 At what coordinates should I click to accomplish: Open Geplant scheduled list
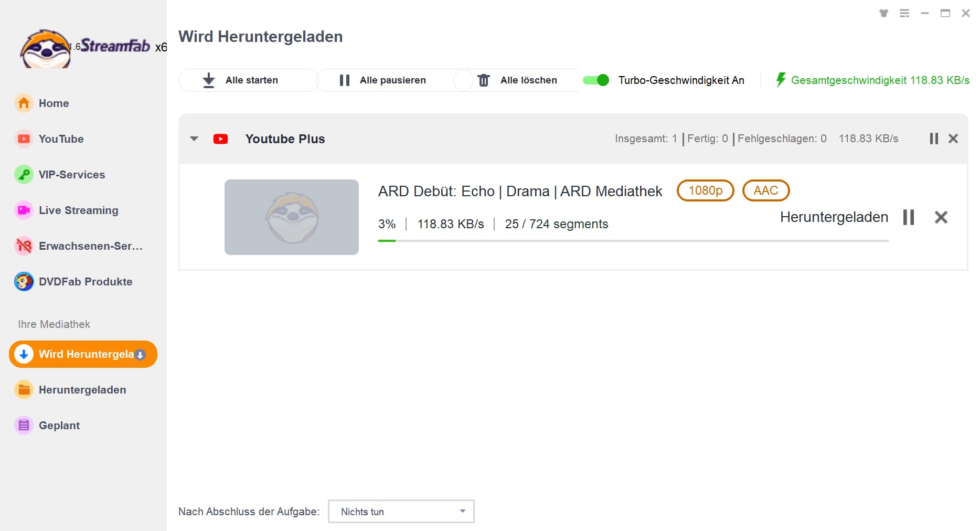83,426
